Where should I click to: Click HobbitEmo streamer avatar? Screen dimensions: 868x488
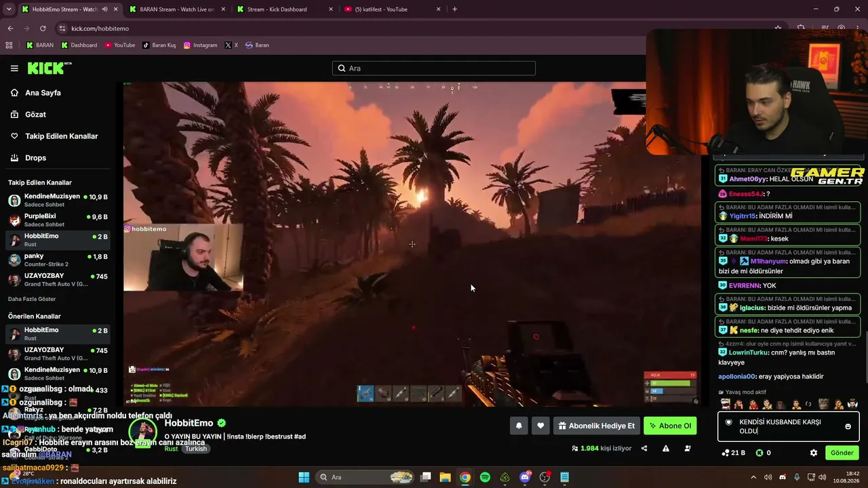pyautogui.click(x=143, y=432)
